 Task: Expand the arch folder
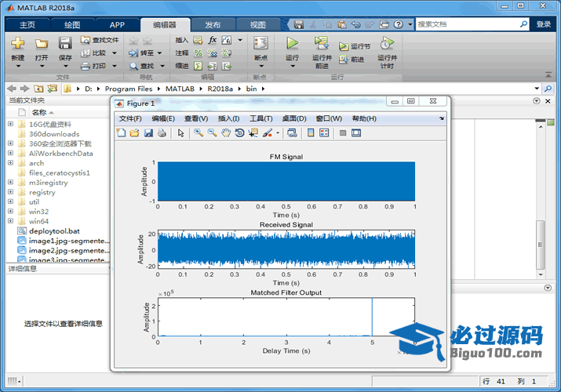point(10,162)
